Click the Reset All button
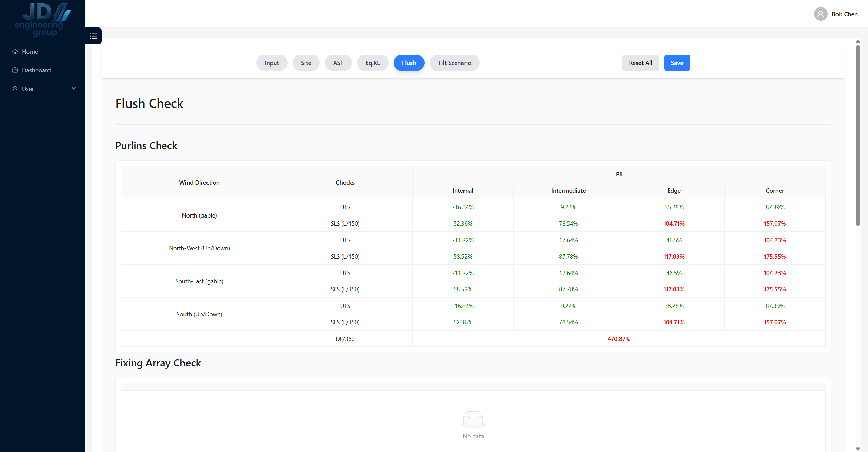 point(640,63)
